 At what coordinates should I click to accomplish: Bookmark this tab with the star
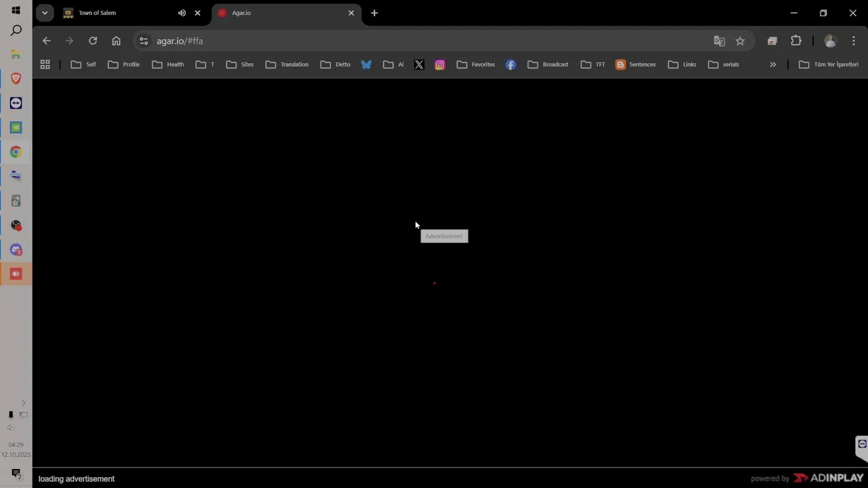pyautogui.click(x=740, y=41)
